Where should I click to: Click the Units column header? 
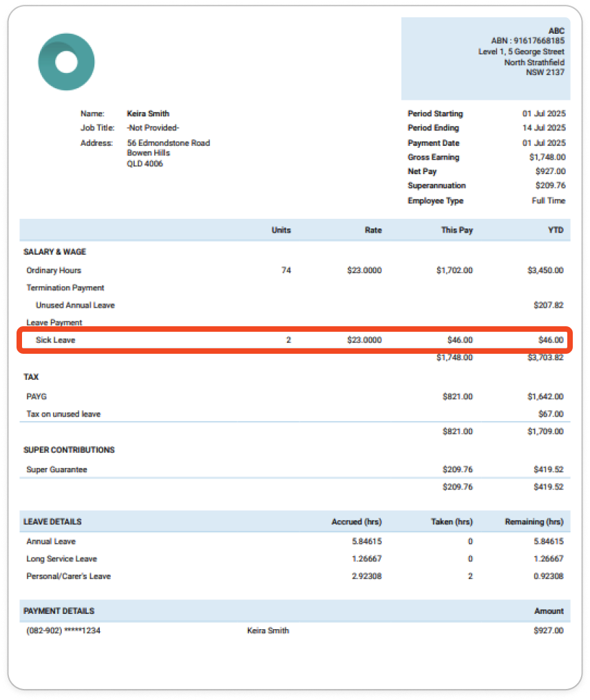(x=281, y=230)
